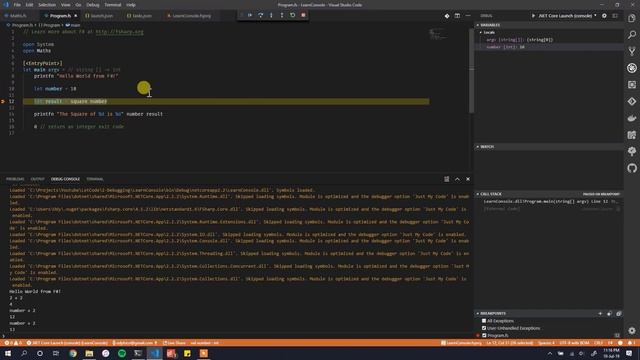The width and height of the screenshot is (640, 360).
Task: Click the editor vertical scrollbar
Action: coord(471,70)
